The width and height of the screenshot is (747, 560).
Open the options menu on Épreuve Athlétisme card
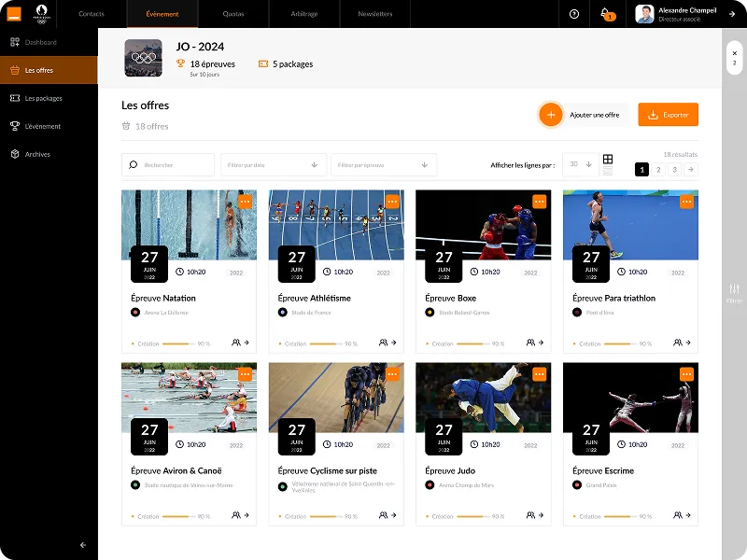tap(392, 202)
